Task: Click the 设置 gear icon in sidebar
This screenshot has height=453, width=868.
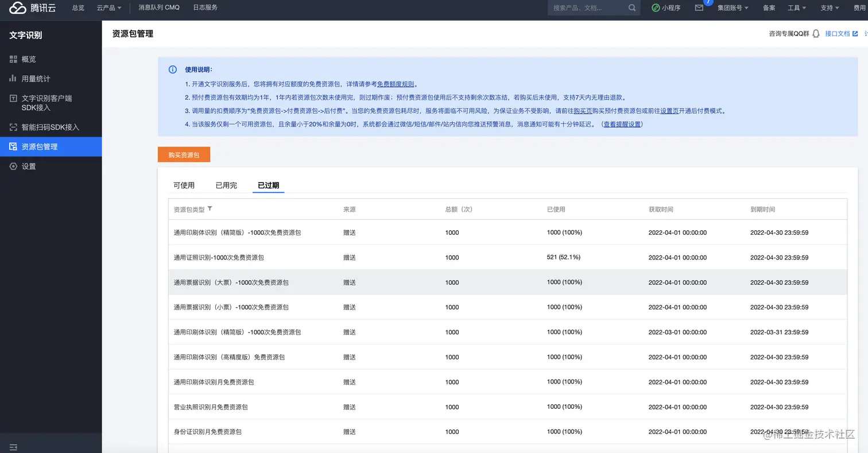Action: (x=13, y=166)
